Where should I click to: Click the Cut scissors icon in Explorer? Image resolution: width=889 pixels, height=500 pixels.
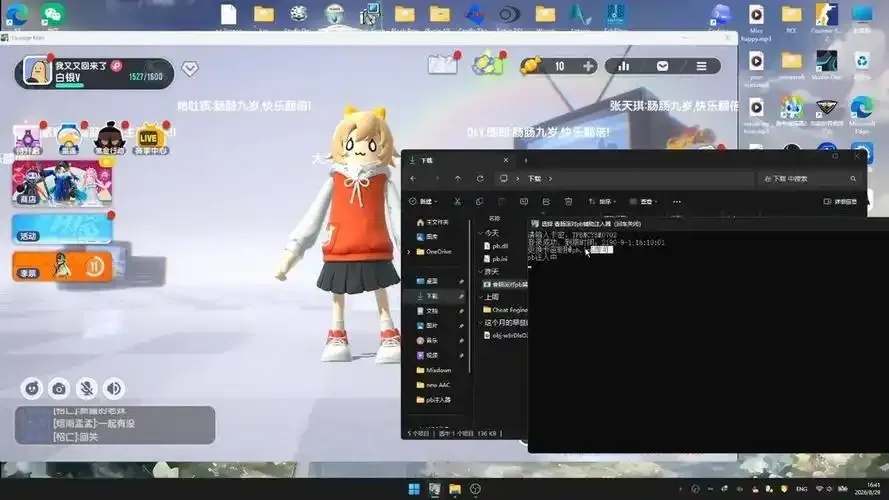click(x=457, y=201)
